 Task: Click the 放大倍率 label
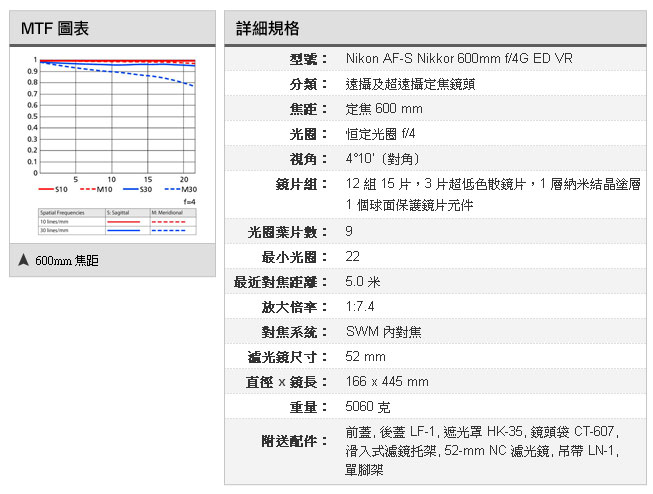tap(294, 307)
